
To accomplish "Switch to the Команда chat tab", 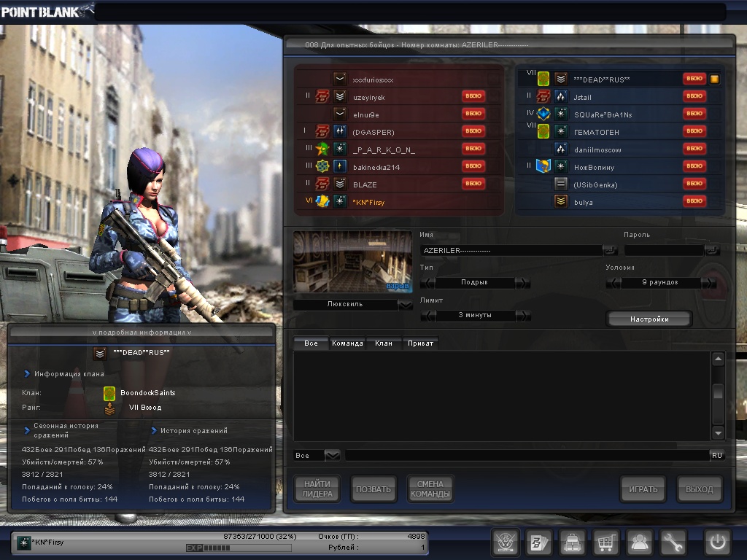I will pyautogui.click(x=347, y=343).
